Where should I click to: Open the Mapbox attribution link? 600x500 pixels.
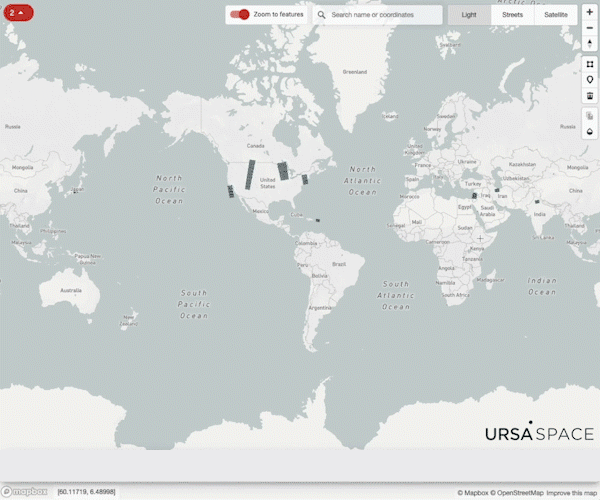coord(473,493)
